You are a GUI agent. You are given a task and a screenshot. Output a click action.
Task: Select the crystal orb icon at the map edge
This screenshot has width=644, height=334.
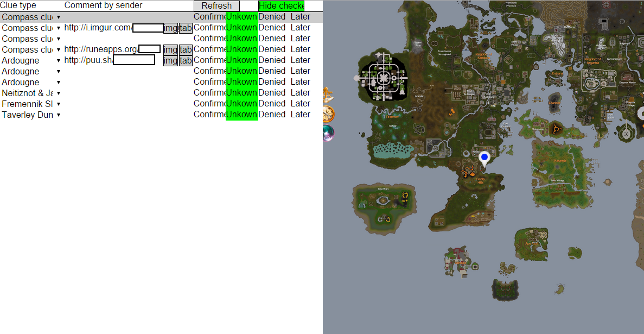(328, 133)
